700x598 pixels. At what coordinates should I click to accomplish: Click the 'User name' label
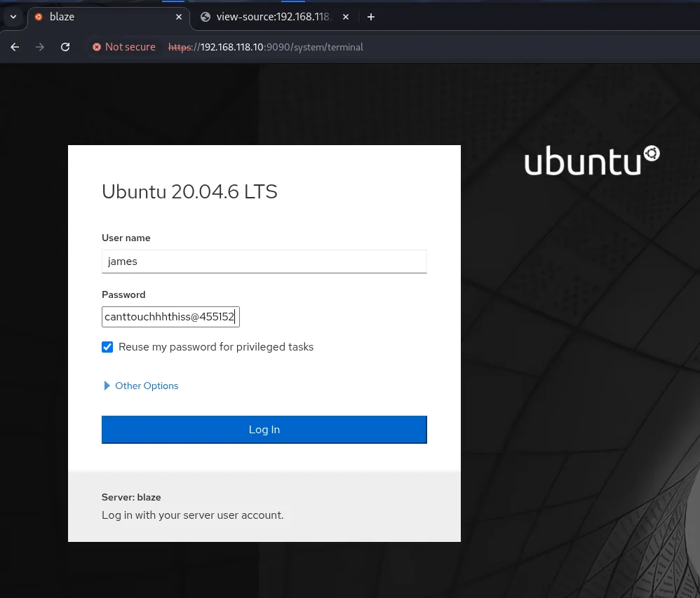pyautogui.click(x=126, y=238)
